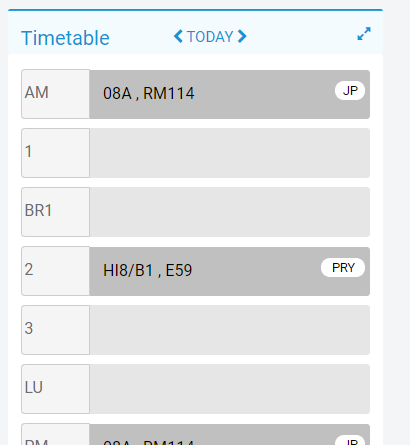Click the empty period 3 slot
Viewport: 410px width, 445px height.
(229, 330)
